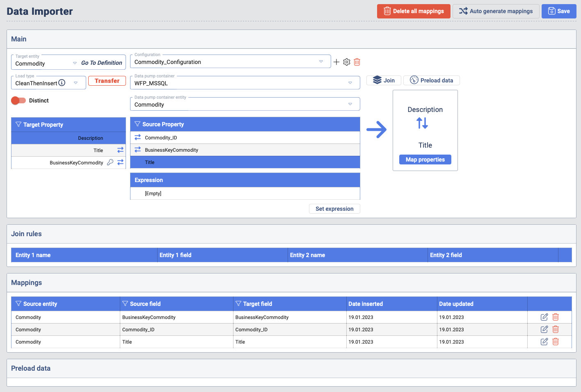
Task: Click the large blue right arrow
Action: 377,130
